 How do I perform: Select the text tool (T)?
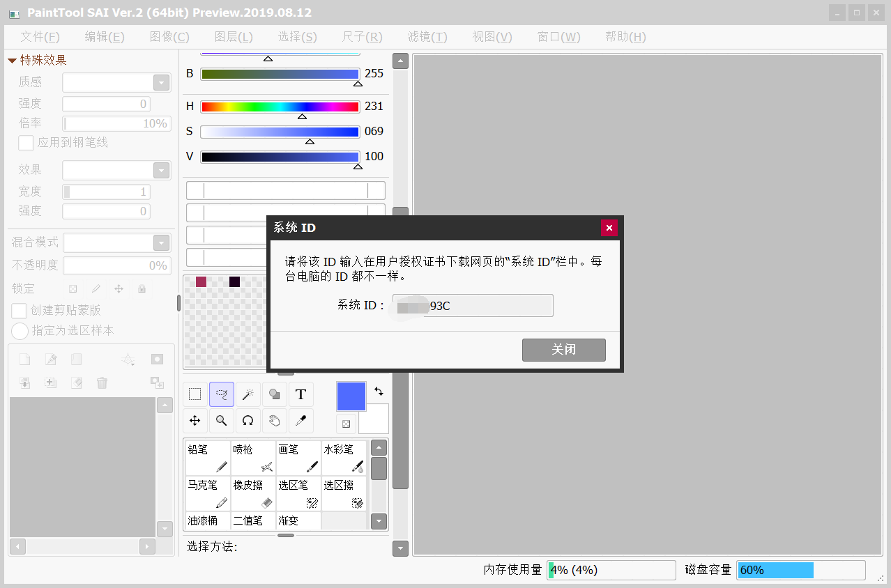tap(301, 394)
